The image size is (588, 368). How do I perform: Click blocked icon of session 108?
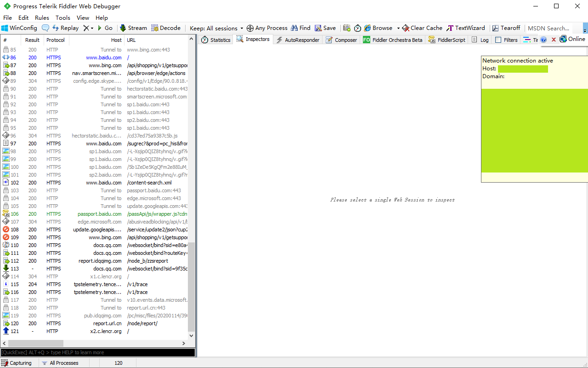click(6, 230)
